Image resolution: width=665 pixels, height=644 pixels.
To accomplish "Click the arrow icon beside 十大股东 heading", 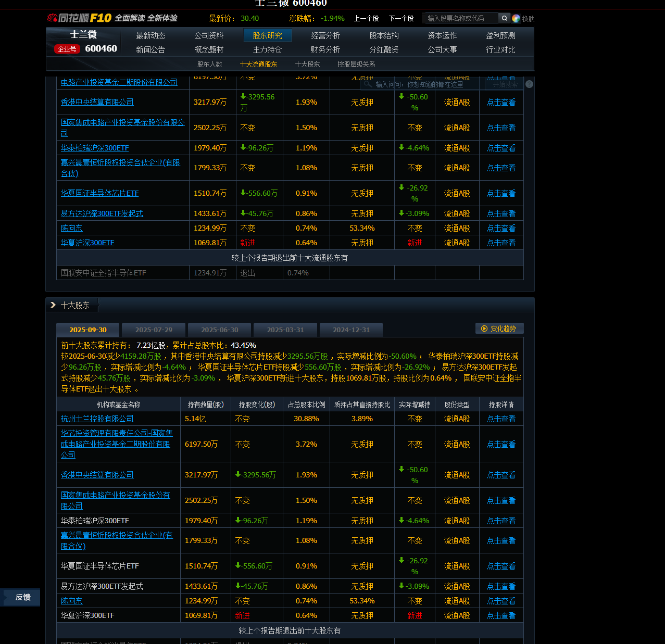I will (53, 305).
